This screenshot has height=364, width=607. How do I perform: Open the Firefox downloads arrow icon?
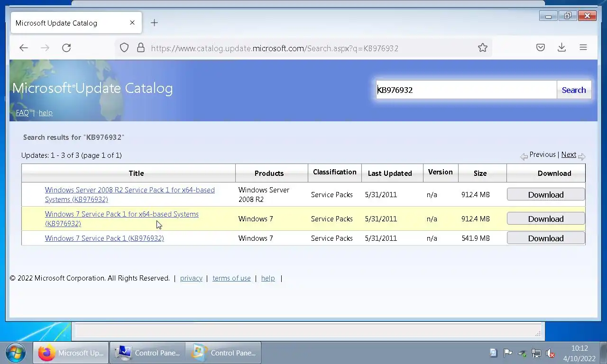(x=561, y=48)
